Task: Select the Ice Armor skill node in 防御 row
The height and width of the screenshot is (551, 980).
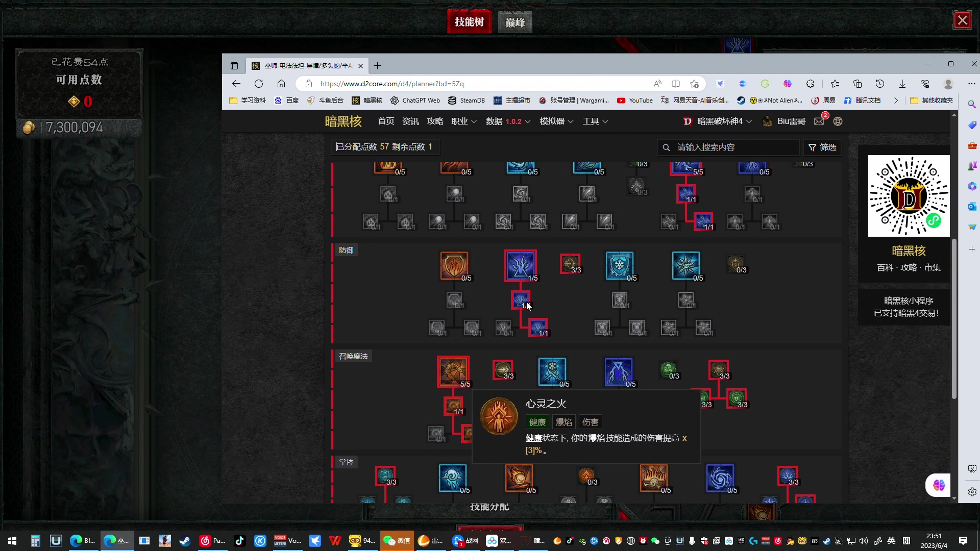Action: 619,265
